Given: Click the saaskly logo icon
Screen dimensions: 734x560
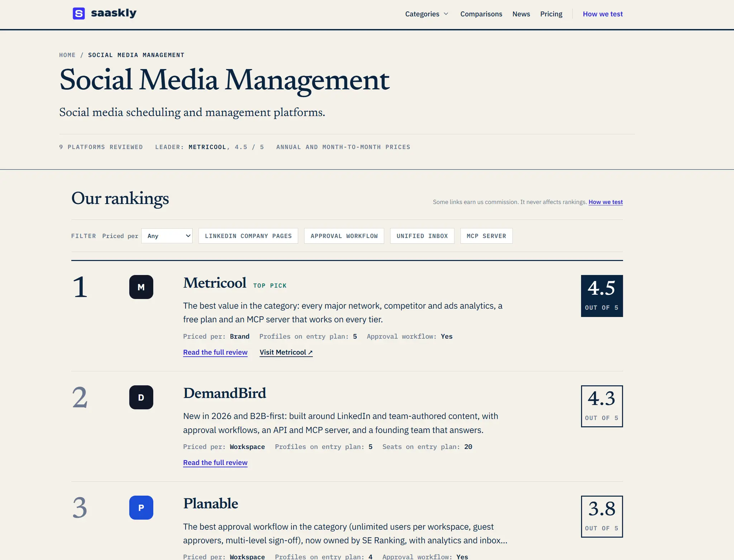Looking at the screenshot, I should [79, 14].
